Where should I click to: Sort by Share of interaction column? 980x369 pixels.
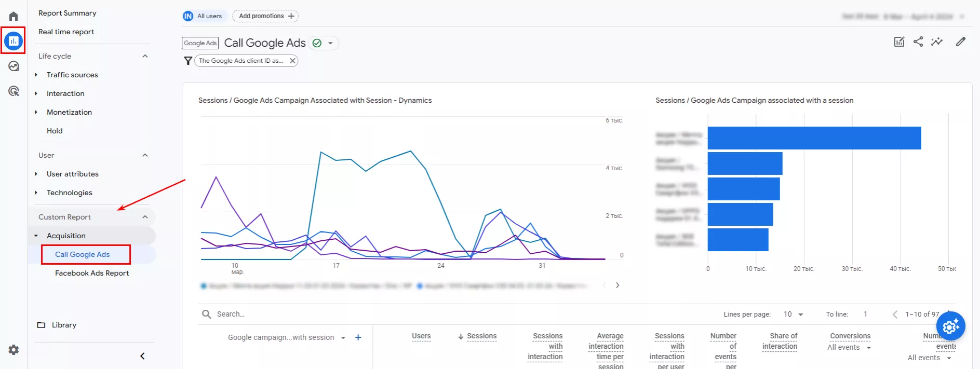point(780,341)
